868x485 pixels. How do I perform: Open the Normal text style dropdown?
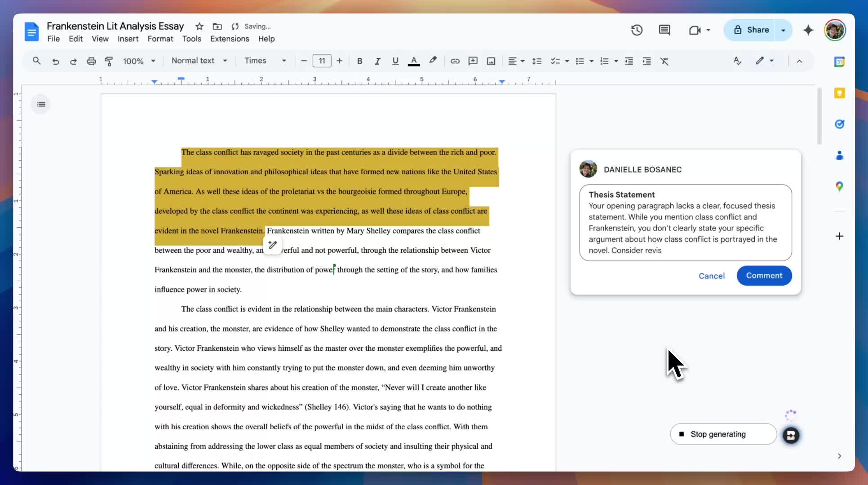point(199,61)
